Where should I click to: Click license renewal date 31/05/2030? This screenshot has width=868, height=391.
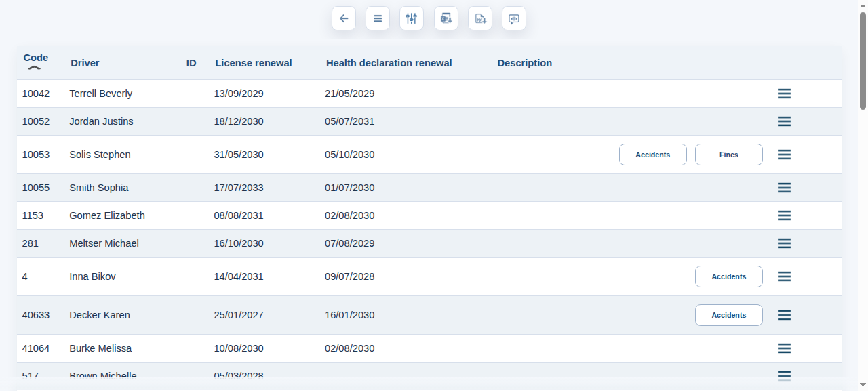pyautogui.click(x=239, y=155)
